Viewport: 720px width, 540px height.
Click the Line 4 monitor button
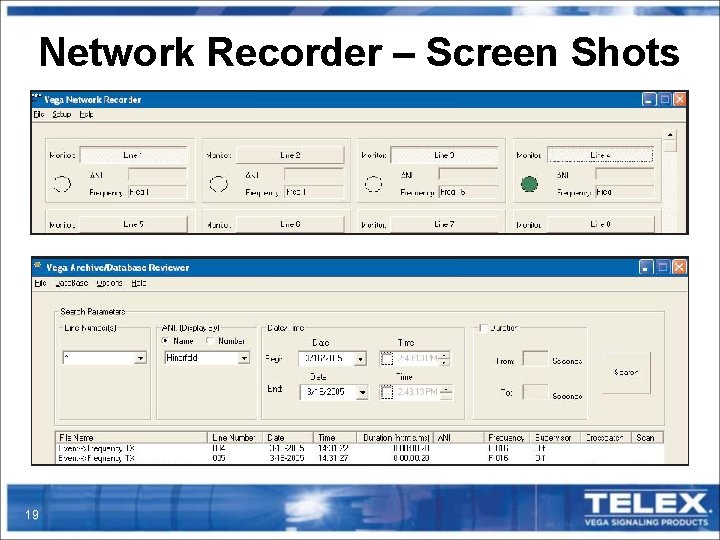[x=600, y=155]
